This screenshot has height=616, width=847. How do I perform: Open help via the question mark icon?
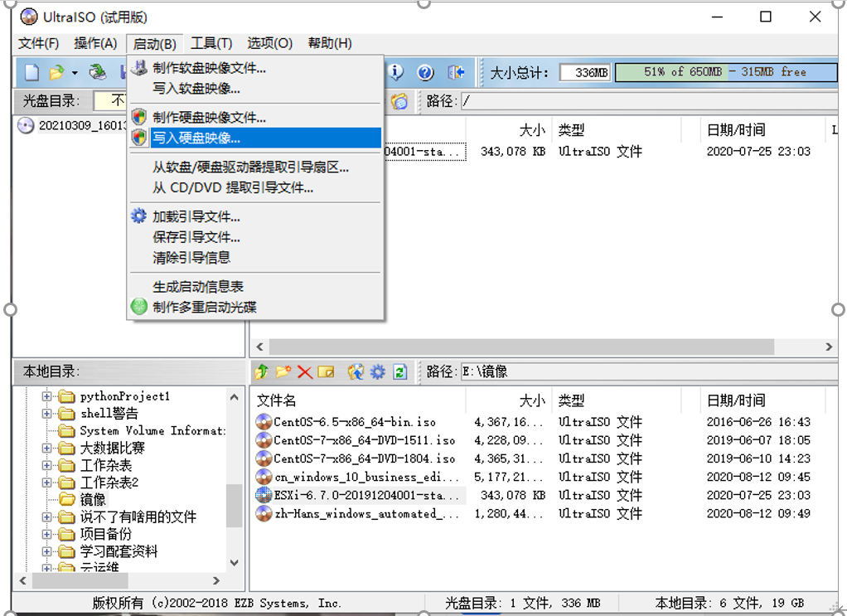pos(424,72)
